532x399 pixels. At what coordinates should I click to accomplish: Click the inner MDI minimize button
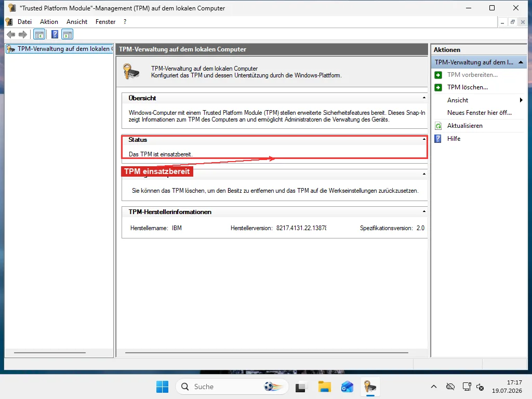click(502, 22)
